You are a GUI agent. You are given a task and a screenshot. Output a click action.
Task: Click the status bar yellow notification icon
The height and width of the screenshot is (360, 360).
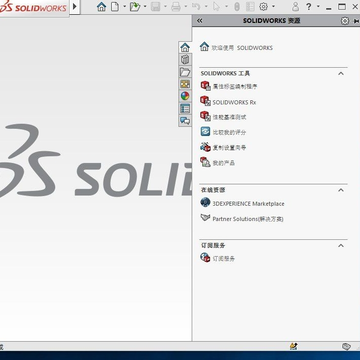pos(293,346)
